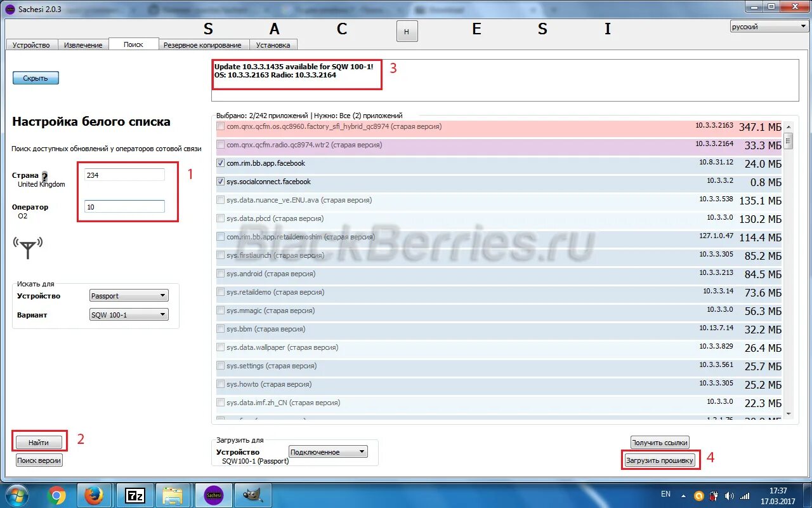Viewport: 812px width, 508px height.
Task: Click the Получить ссылки button
Action: tap(660, 443)
